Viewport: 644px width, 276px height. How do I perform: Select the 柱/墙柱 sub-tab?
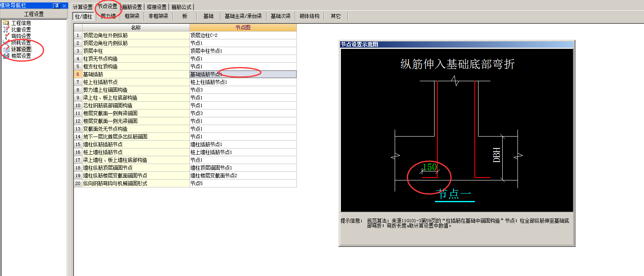coord(84,16)
